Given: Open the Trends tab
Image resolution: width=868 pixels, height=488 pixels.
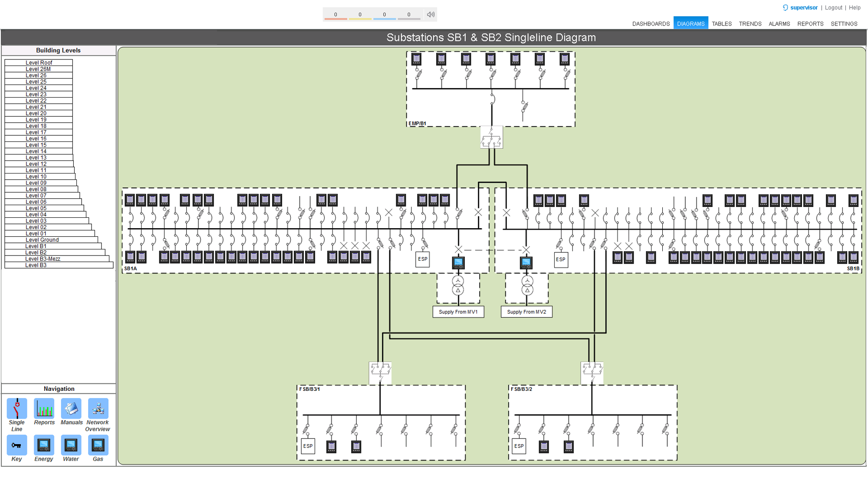Looking at the screenshot, I should coord(750,24).
